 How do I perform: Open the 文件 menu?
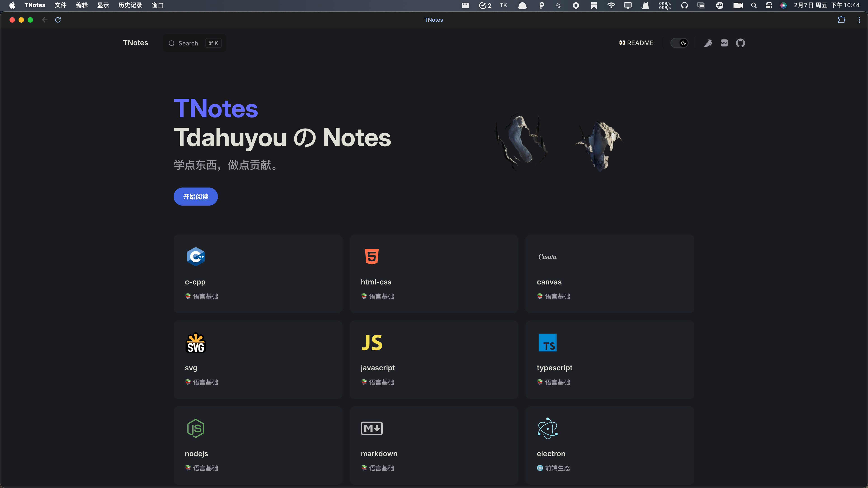[x=61, y=5]
